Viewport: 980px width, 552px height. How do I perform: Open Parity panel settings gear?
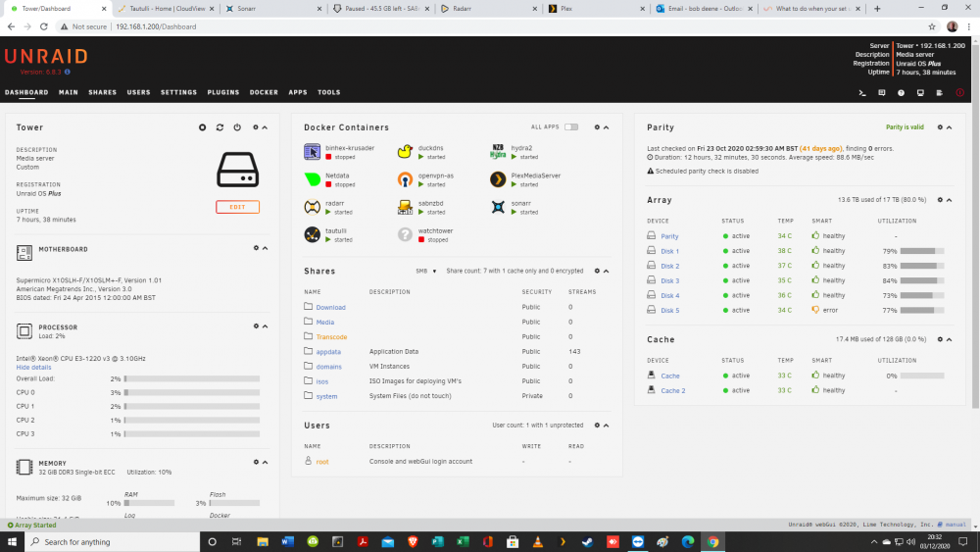[x=940, y=127]
